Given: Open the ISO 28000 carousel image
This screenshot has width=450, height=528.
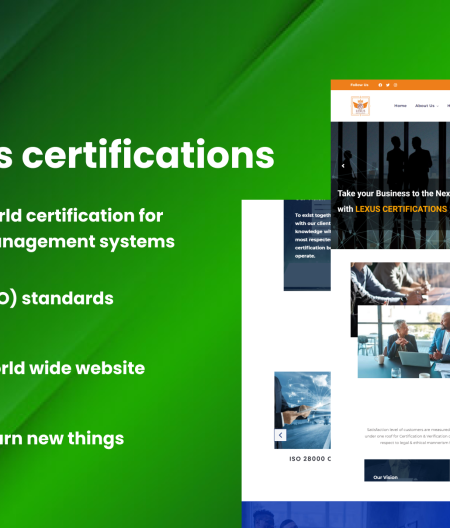Looking at the screenshot, I should click(x=302, y=410).
